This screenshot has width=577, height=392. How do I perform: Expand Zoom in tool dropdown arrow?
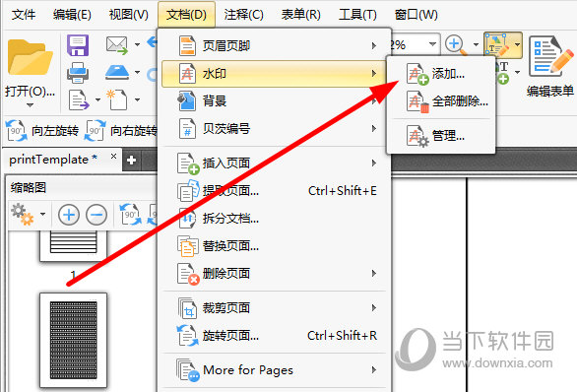tap(476, 45)
